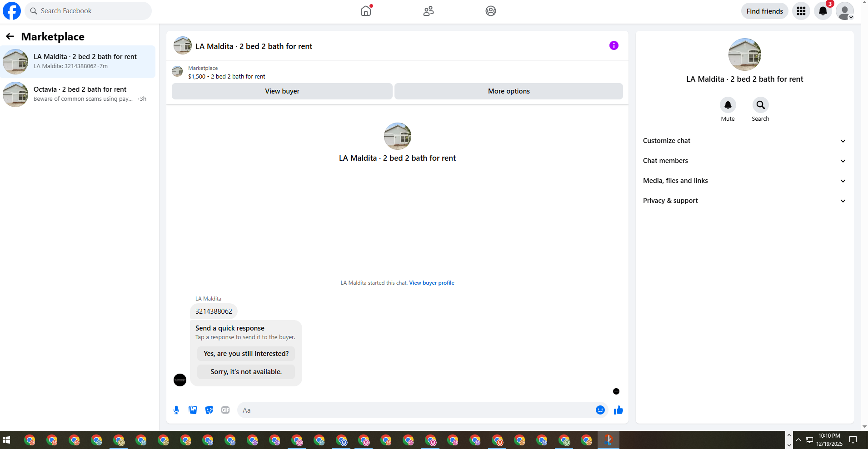Open the account profile menu
The height and width of the screenshot is (449, 868).
click(x=845, y=11)
